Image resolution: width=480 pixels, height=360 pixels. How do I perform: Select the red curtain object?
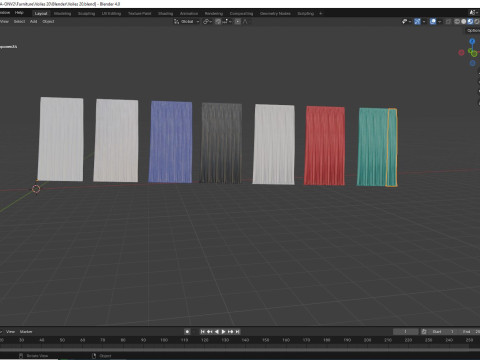[324, 146]
